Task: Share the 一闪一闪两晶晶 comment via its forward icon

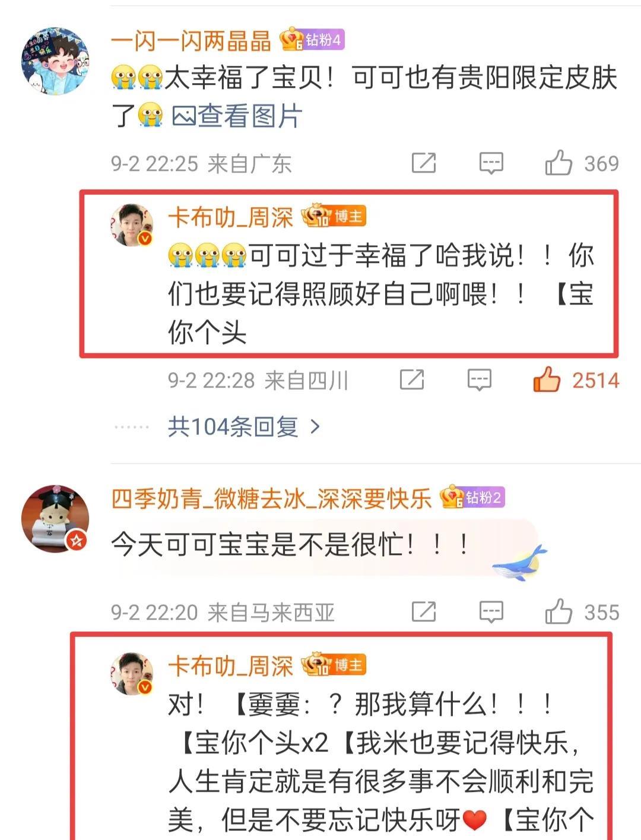Action: point(424,163)
